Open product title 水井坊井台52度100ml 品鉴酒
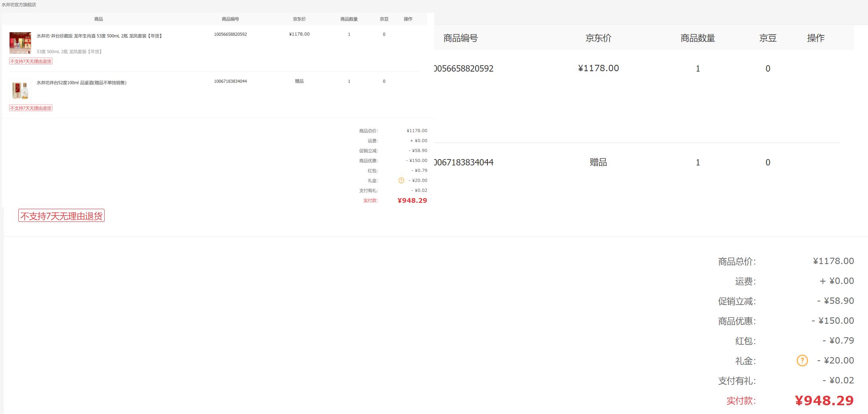Viewport: 868px width, 414px height. click(82, 83)
